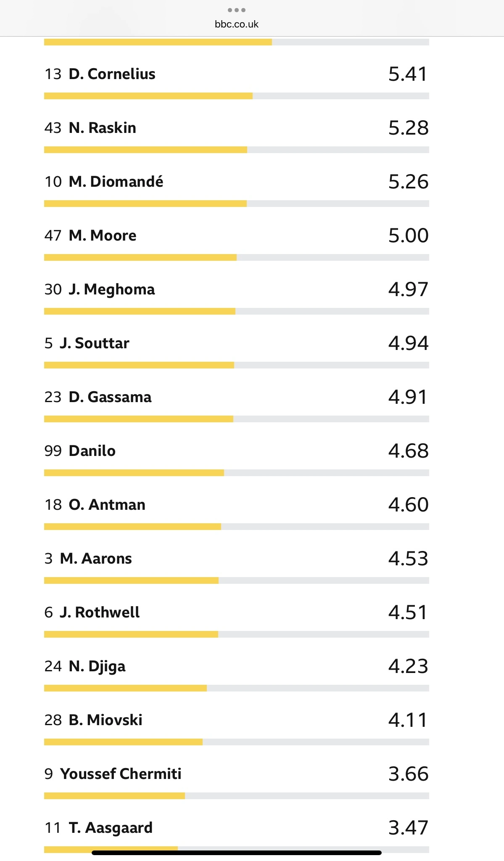Tap the black home indicator bar
504x861 pixels.
(236, 853)
